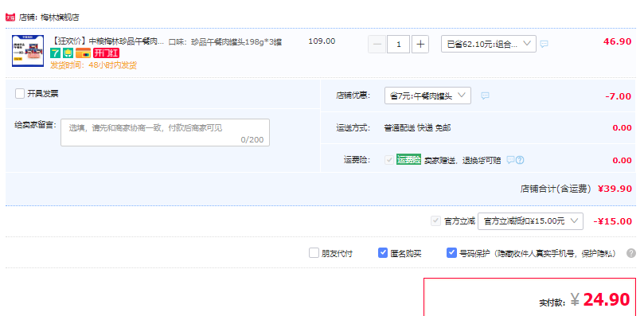Click the Tmall store logo icon

[x=10, y=18]
